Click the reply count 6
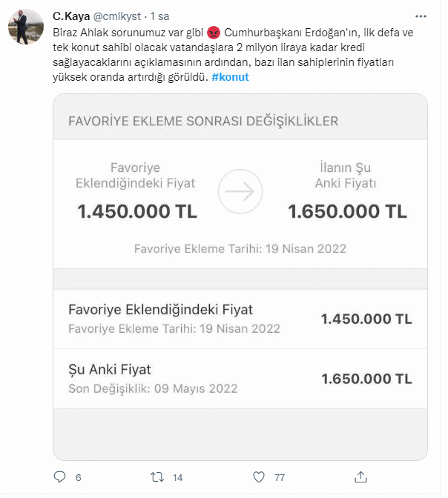 (x=79, y=477)
